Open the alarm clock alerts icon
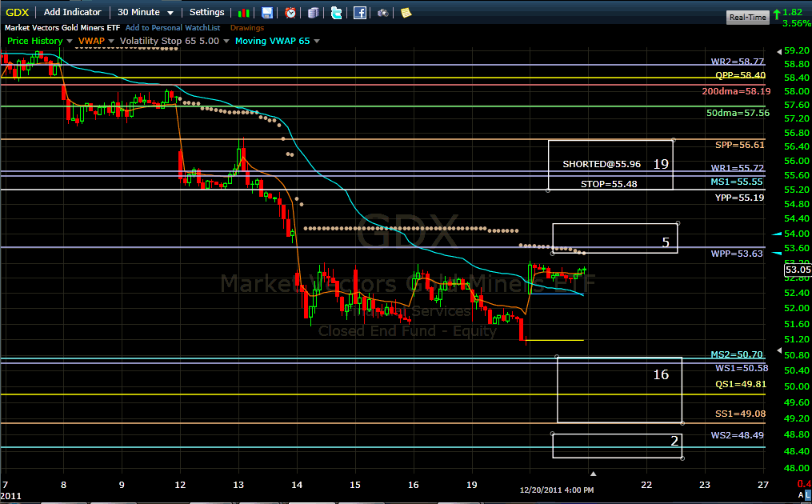 [290, 13]
